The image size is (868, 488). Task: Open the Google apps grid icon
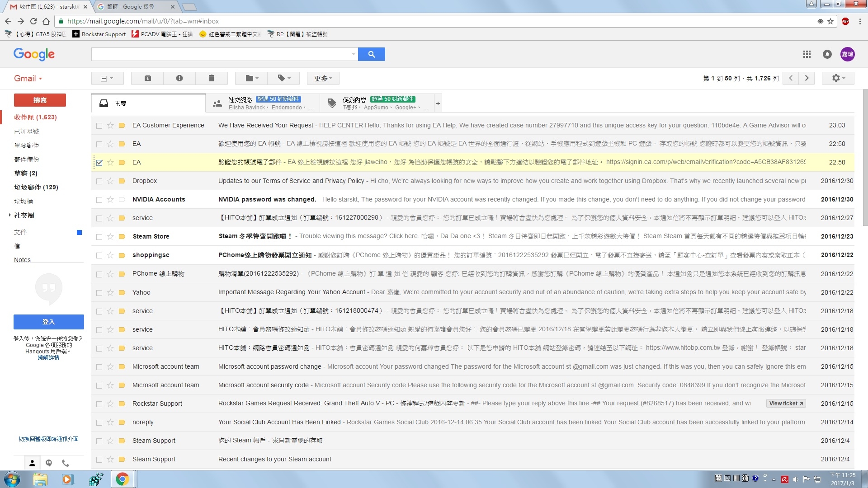[x=807, y=54]
